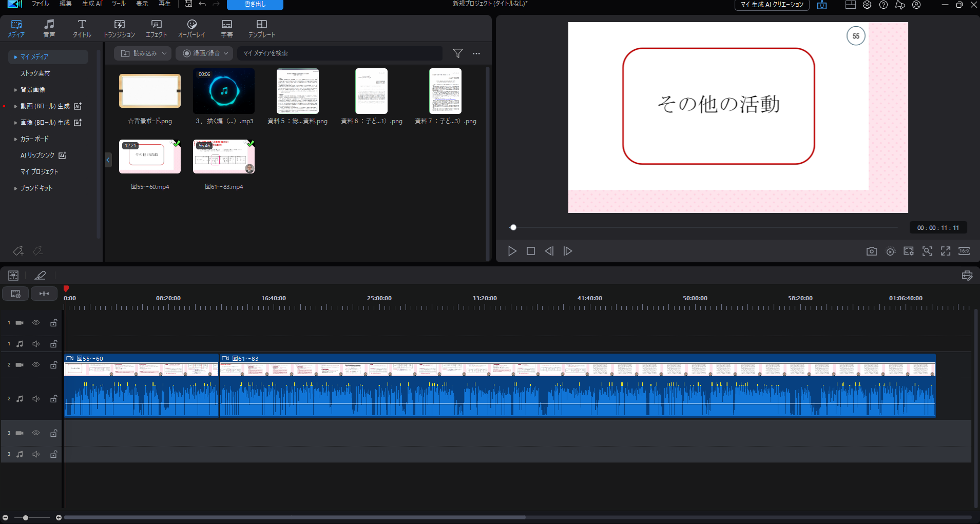Click the 書き出し export button
The height and width of the screenshot is (524, 980).
(255, 5)
